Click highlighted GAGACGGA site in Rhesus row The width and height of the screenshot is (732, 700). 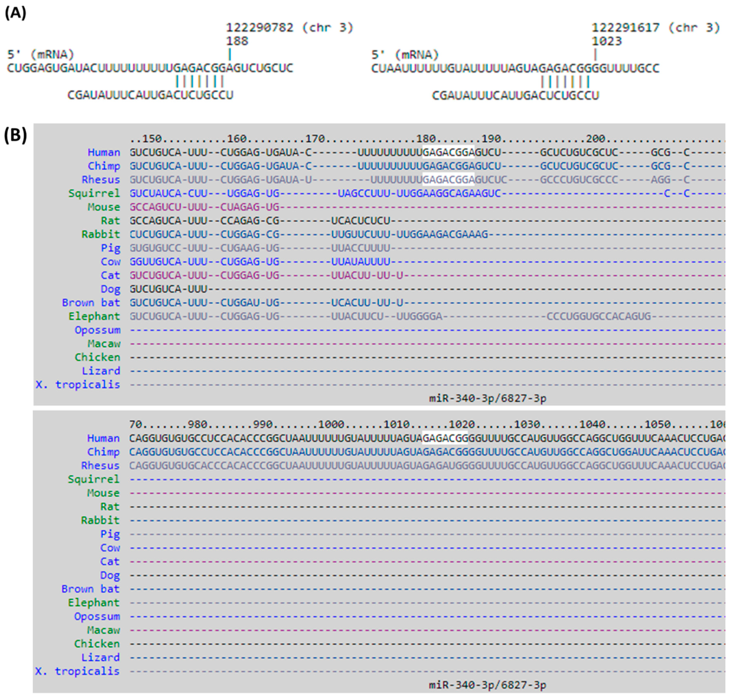click(x=448, y=180)
